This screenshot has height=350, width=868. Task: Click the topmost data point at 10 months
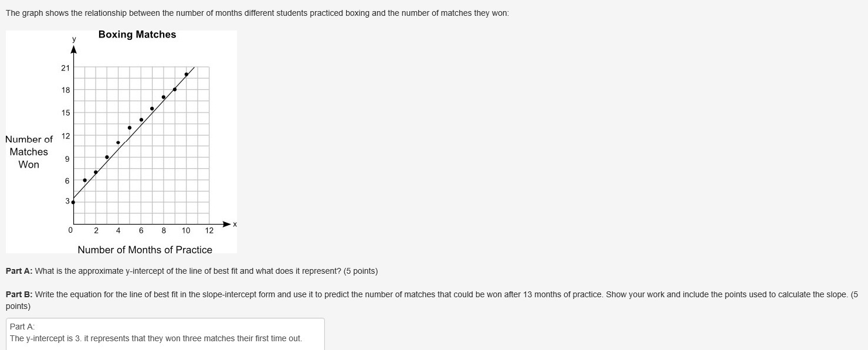pos(187,74)
